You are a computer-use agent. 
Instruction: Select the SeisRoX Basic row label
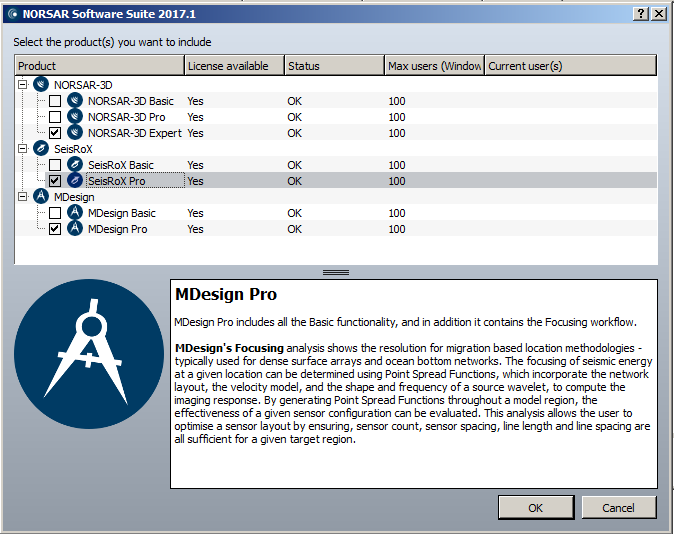click(121, 165)
